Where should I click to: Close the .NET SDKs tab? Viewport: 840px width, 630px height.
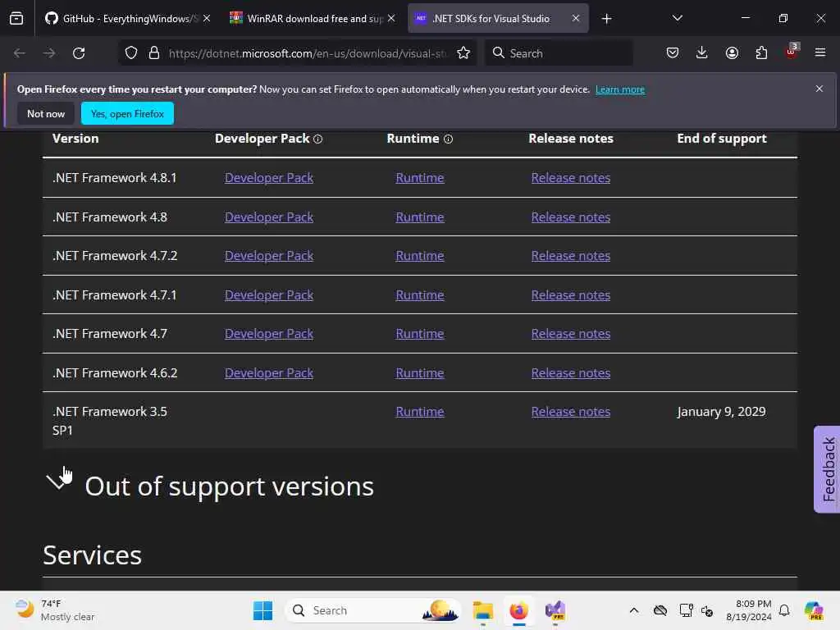pos(575,19)
